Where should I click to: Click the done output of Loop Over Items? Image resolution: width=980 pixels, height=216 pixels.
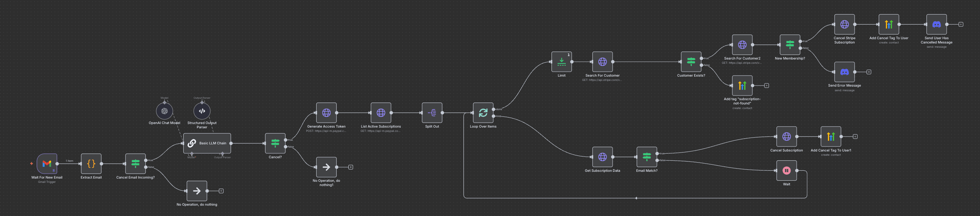pos(494,109)
